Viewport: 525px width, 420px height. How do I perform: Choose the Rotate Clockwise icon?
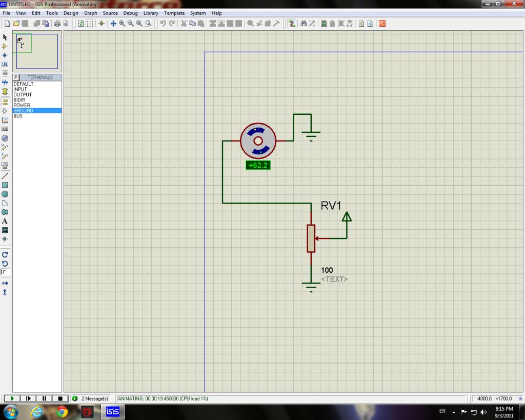pyautogui.click(x=5, y=254)
